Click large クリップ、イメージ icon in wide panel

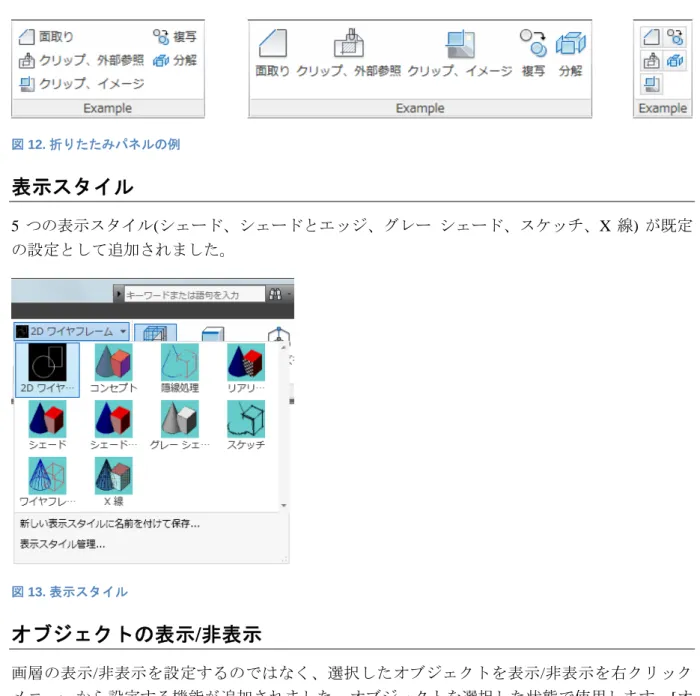460,44
